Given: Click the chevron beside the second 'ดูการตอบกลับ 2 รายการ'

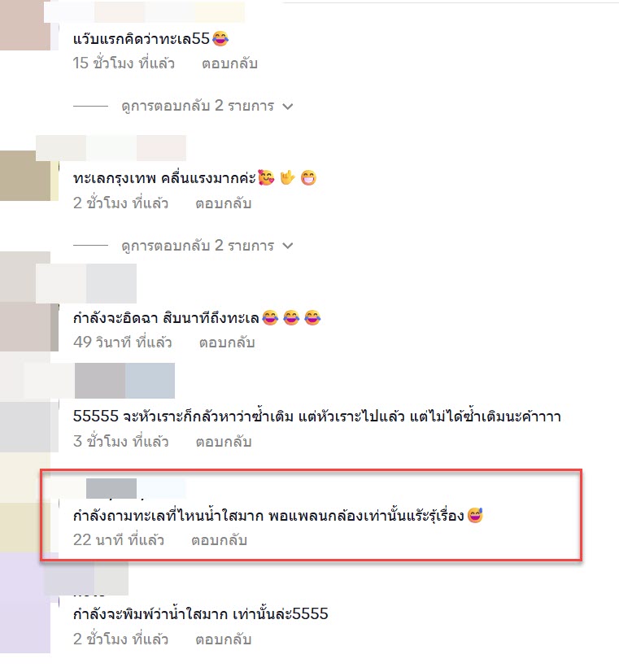Looking at the screenshot, I should 288,246.
